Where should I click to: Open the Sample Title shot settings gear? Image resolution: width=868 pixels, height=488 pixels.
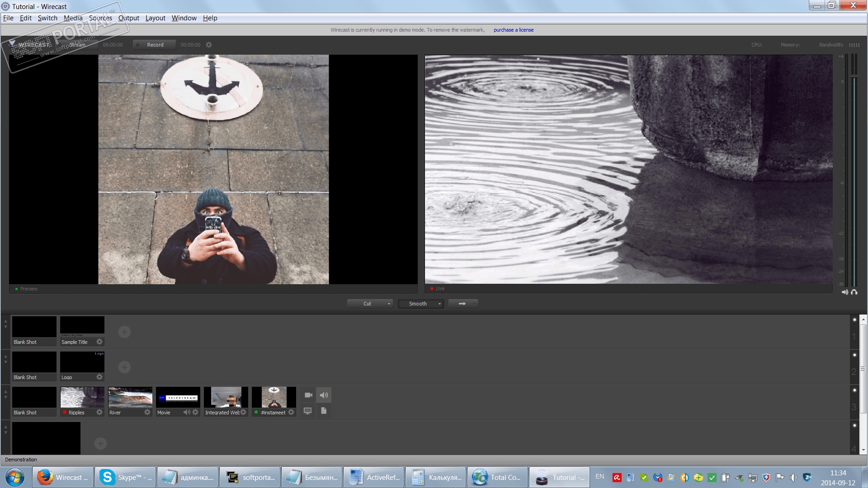pyautogui.click(x=99, y=342)
